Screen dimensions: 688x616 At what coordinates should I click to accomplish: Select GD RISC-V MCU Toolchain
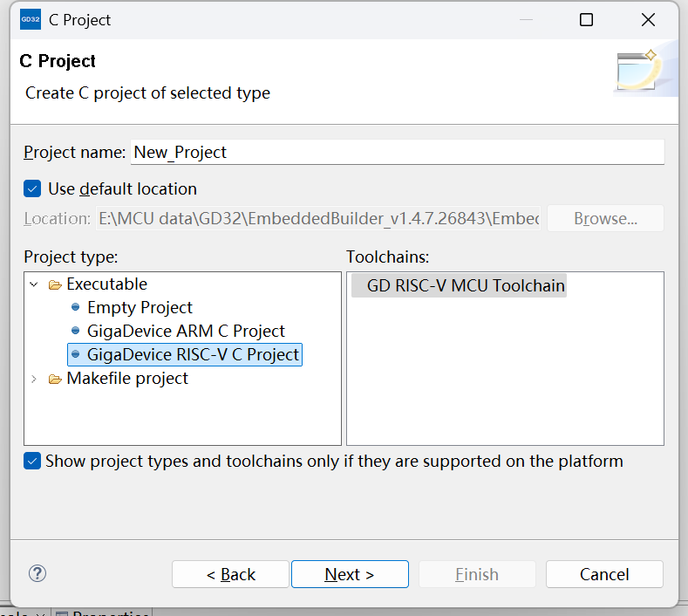coord(465,285)
